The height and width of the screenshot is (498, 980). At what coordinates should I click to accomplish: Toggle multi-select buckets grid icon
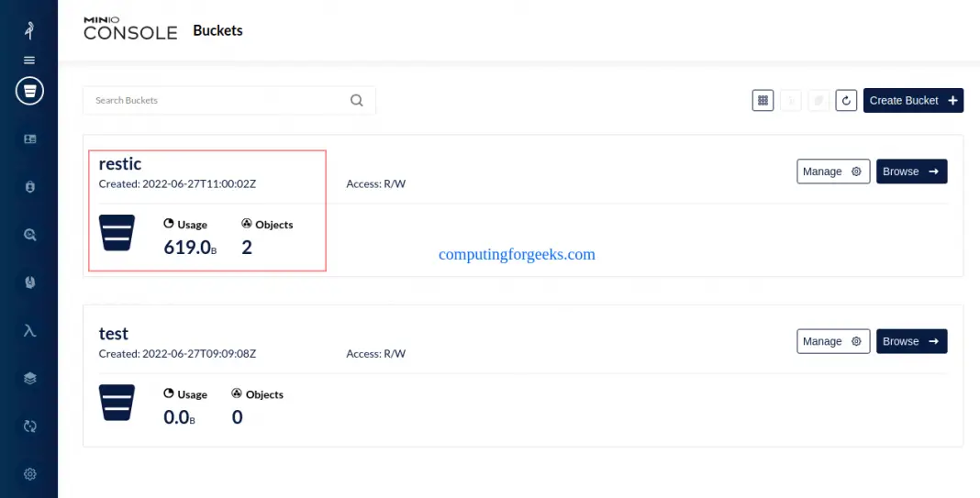coord(763,100)
